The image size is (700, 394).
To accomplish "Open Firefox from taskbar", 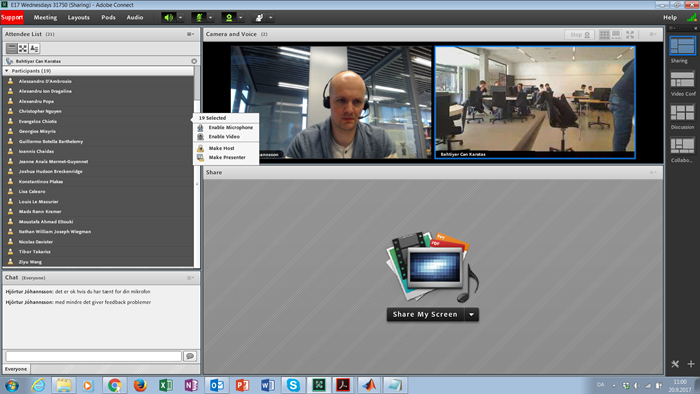I will click(x=140, y=385).
